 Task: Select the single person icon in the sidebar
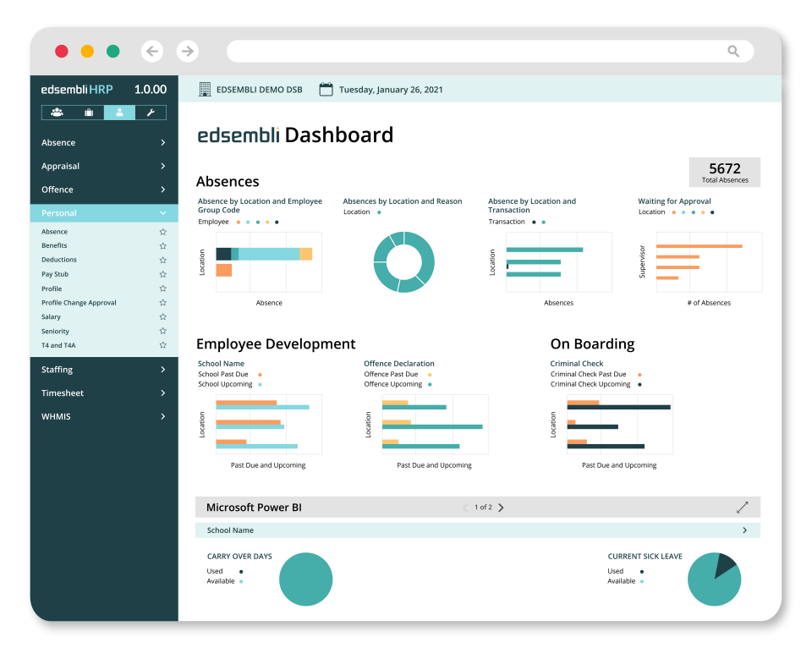[119, 113]
